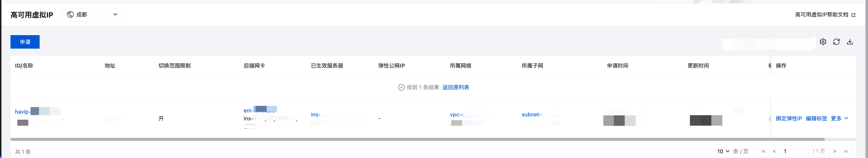Expand the 更多 actions menu
The width and height of the screenshot is (868, 158).
coord(839,119)
